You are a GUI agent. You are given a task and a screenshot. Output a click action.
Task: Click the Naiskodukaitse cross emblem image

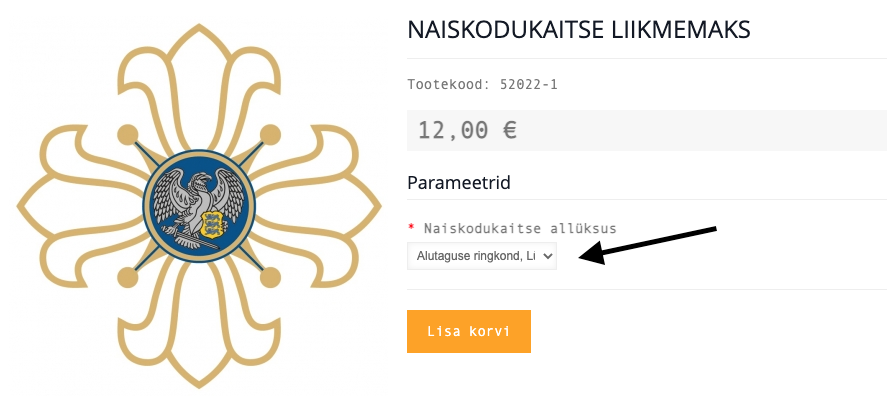(x=199, y=206)
